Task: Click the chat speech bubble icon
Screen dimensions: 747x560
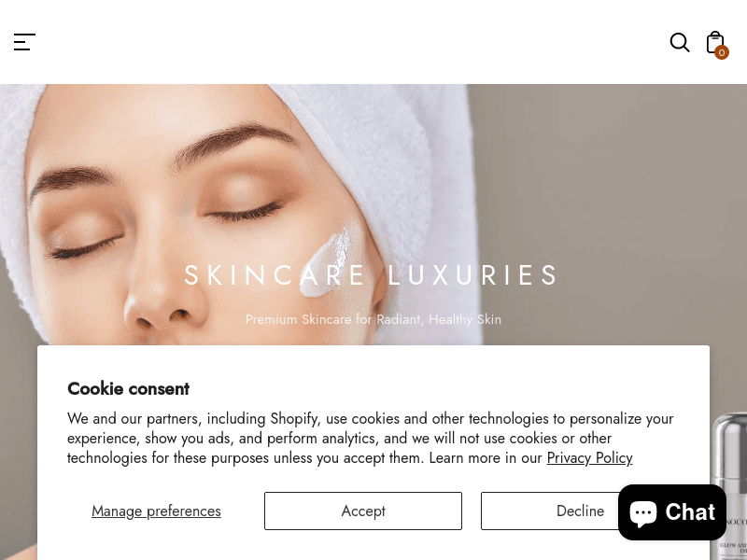Action: [x=642, y=512]
